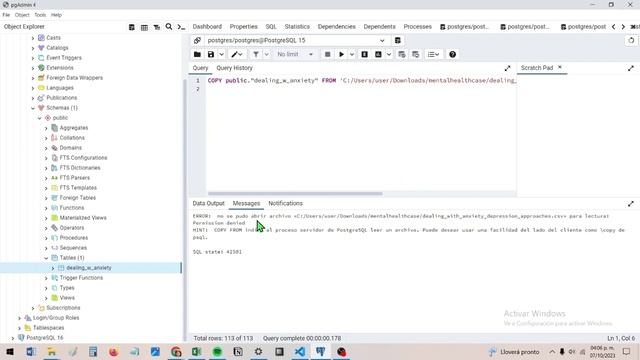Click the Filtered Rows icon in Object Explorer
Viewport: 640px width, 360px height.
click(x=157, y=27)
